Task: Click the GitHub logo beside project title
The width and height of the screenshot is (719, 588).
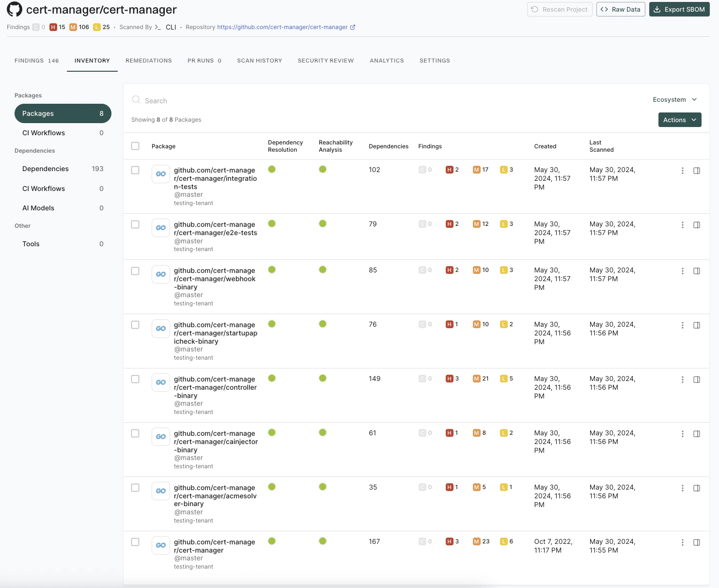Action: point(15,9)
